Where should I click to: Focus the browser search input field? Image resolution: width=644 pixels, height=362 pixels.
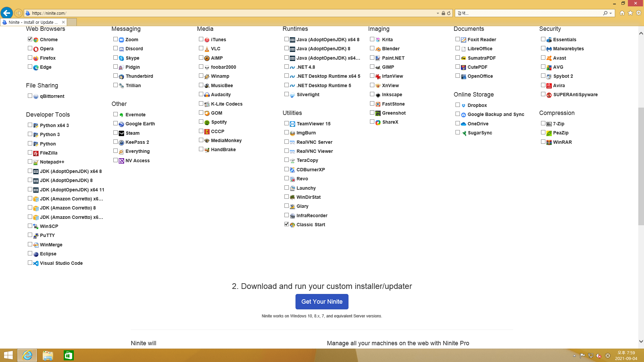529,13
